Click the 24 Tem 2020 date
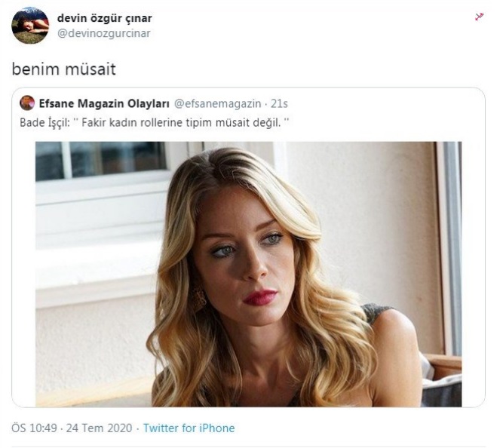The width and height of the screenshot is (503, 448). click(99, 428)
